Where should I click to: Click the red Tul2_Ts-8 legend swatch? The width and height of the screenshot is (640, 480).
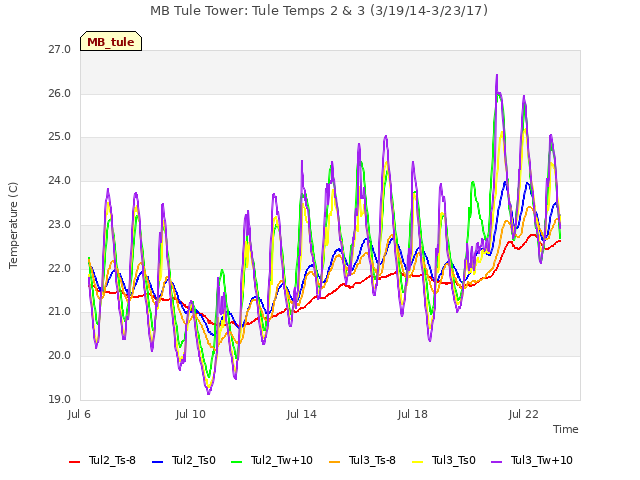pyautogui.click(x=75, y=462)
